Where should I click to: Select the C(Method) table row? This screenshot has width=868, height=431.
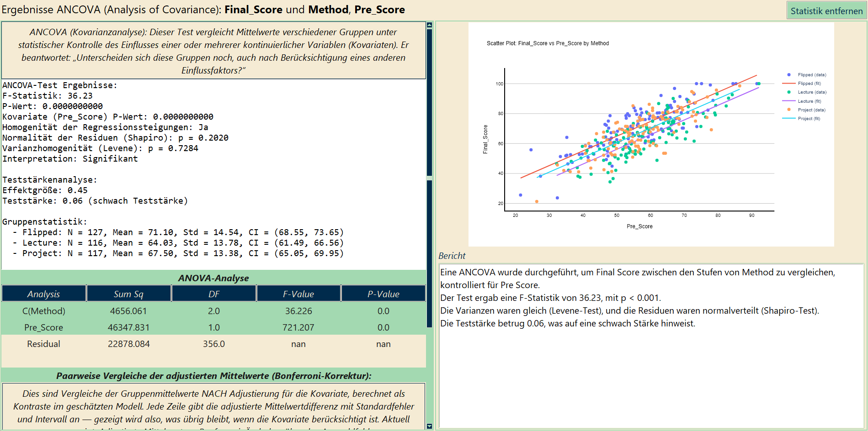tap(213, 311)
